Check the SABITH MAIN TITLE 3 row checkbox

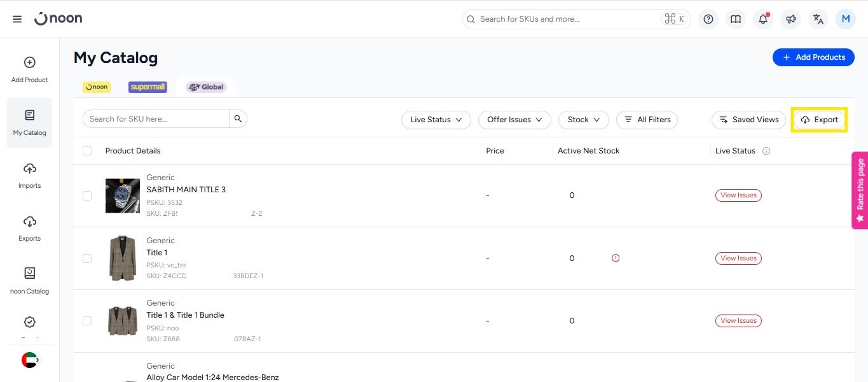pos(87,195)
